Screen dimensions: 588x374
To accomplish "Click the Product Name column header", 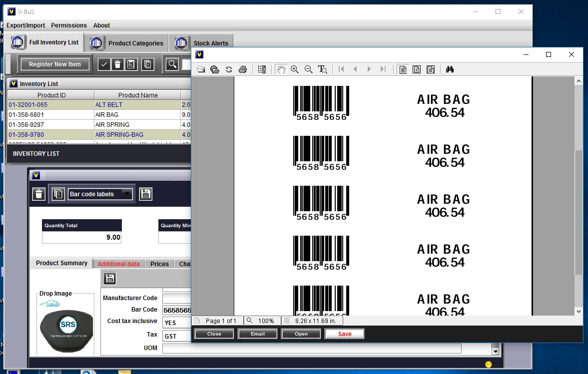I will (137, 95).
